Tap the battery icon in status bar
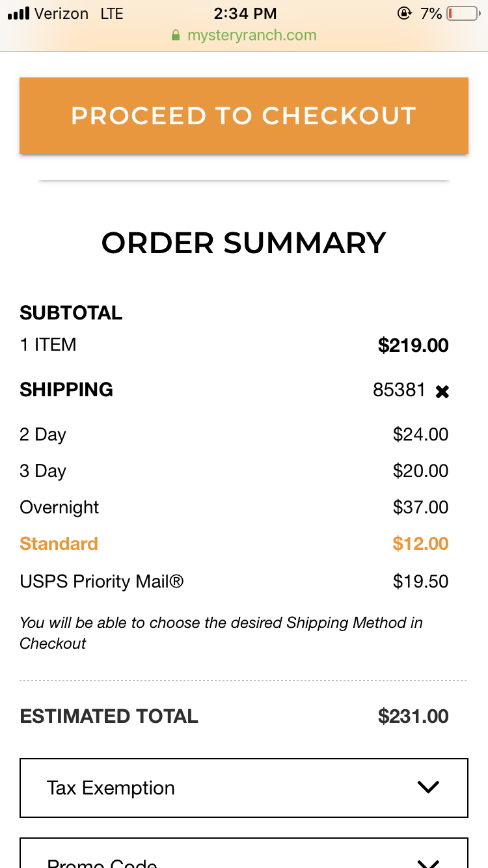This screenshot has width=488, height=868. (463, 13)
